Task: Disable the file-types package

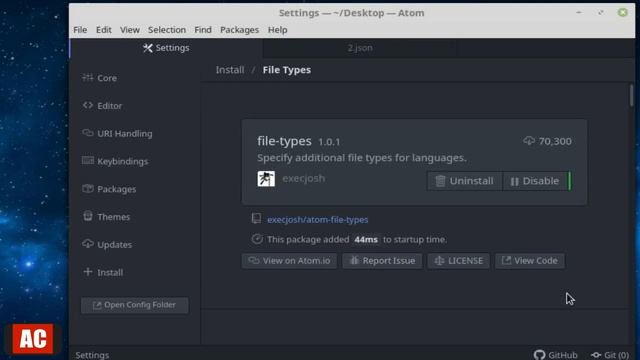Action: pos(535,181)
